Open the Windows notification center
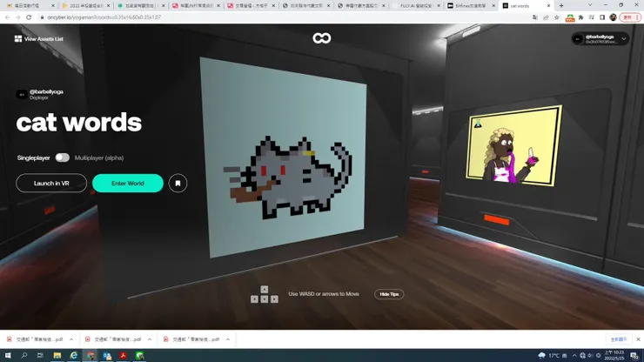Viewport: 644px width, 362px height. coord(635,355)
